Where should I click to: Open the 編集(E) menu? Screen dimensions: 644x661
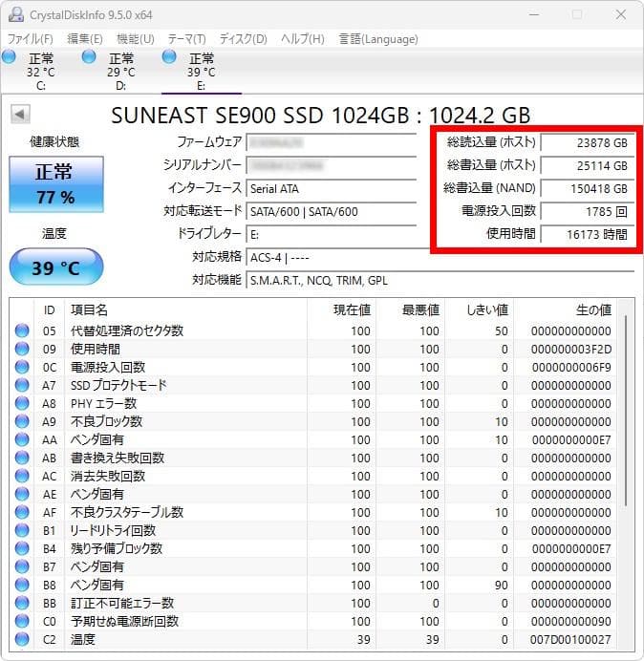point(85,39)
